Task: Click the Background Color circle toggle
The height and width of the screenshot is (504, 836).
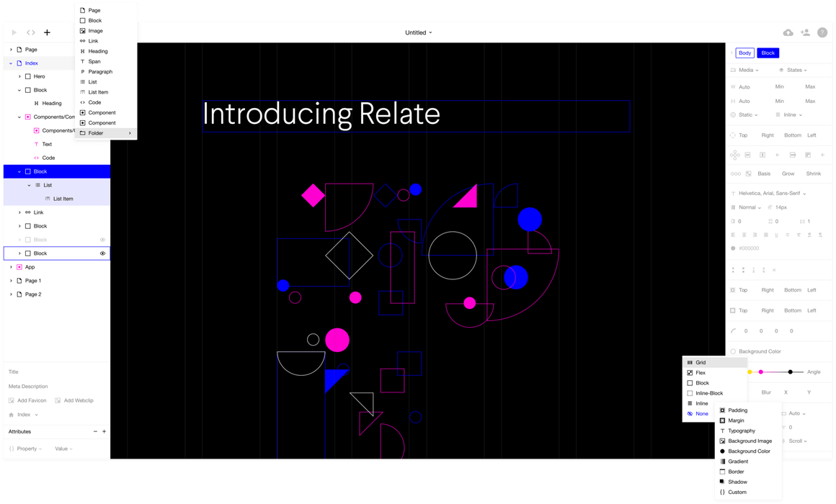Action: (733, 351)
